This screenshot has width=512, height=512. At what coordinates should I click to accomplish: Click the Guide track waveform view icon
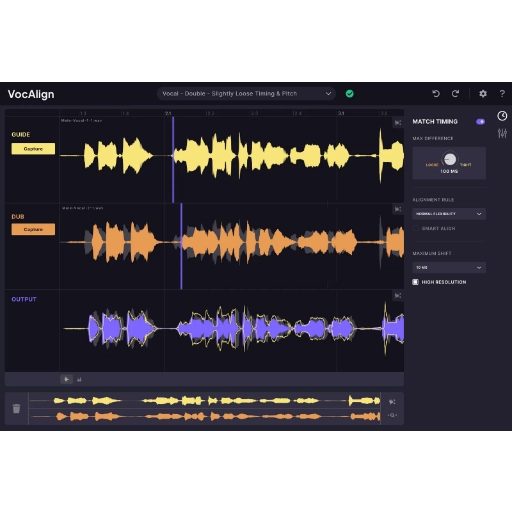coord(398,123)
